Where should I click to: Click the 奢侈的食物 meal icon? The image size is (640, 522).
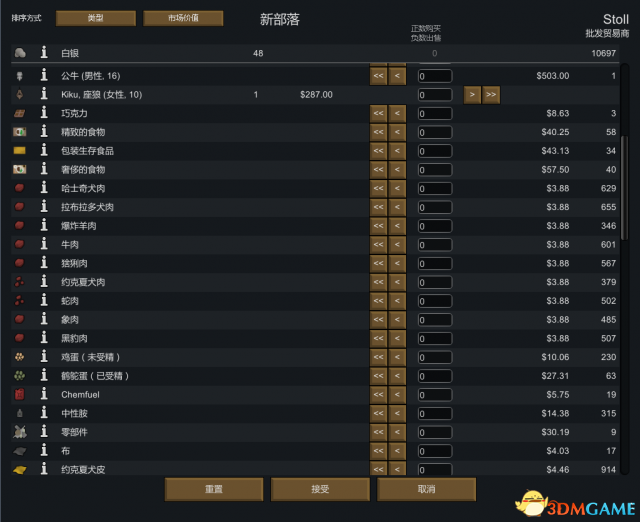click(x=20, y=169)
